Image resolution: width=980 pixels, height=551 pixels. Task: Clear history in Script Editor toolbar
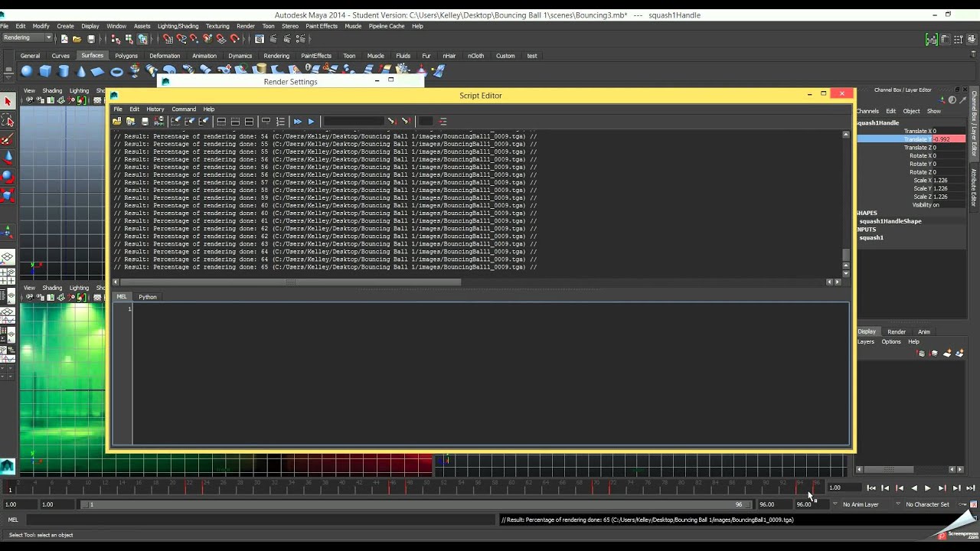tap(176, 122)
